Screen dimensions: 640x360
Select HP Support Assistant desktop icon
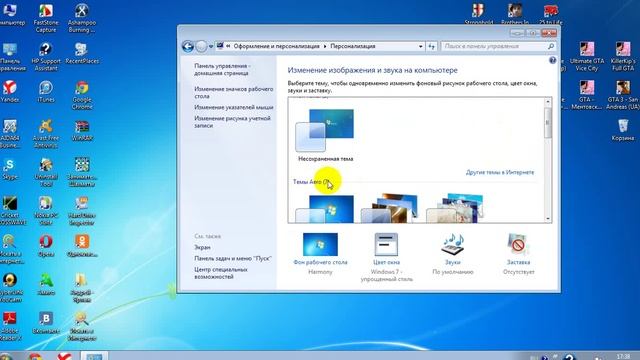click(x=46, y=56)
